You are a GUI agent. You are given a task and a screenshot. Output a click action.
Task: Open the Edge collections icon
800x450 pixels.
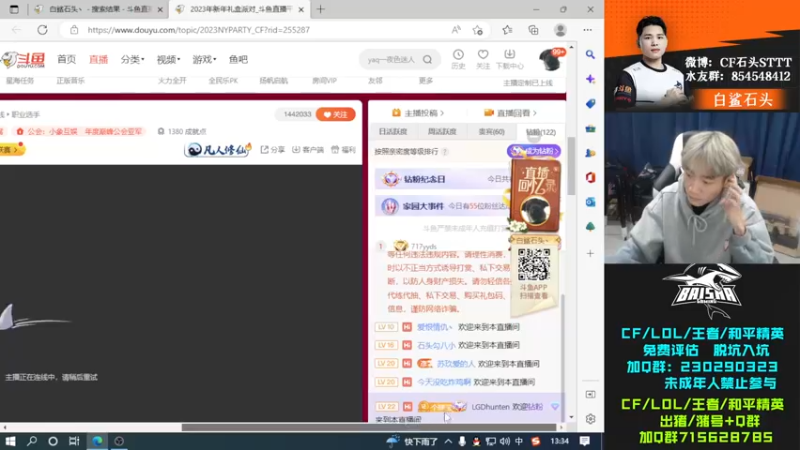[x=533, y=30]
